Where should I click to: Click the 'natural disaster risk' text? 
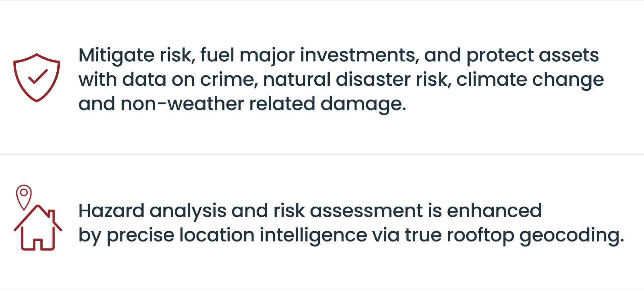click(x=357, y=80)
